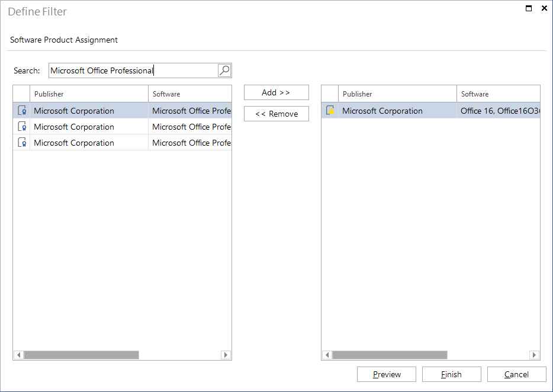This screenshot has width=553, height=392.
Task: Select second row's Microsoft Office Profe software cell
Action: [189, 127]
